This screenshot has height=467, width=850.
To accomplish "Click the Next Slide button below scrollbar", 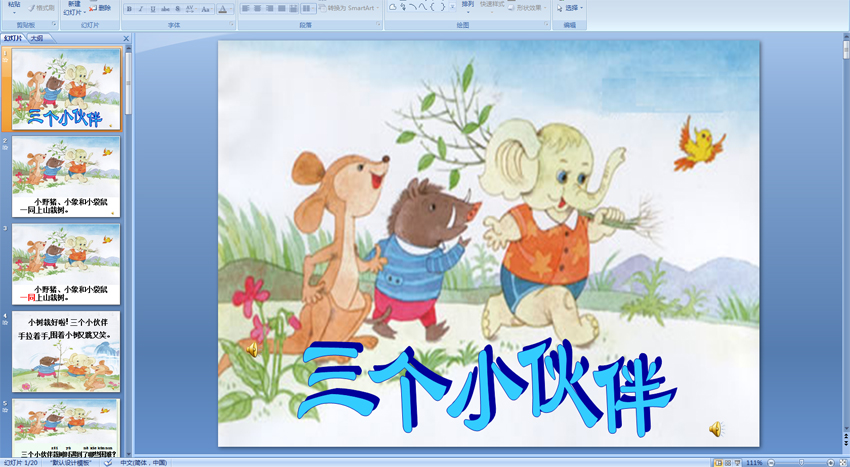I will pyautogui.click(x=846, y=443).
